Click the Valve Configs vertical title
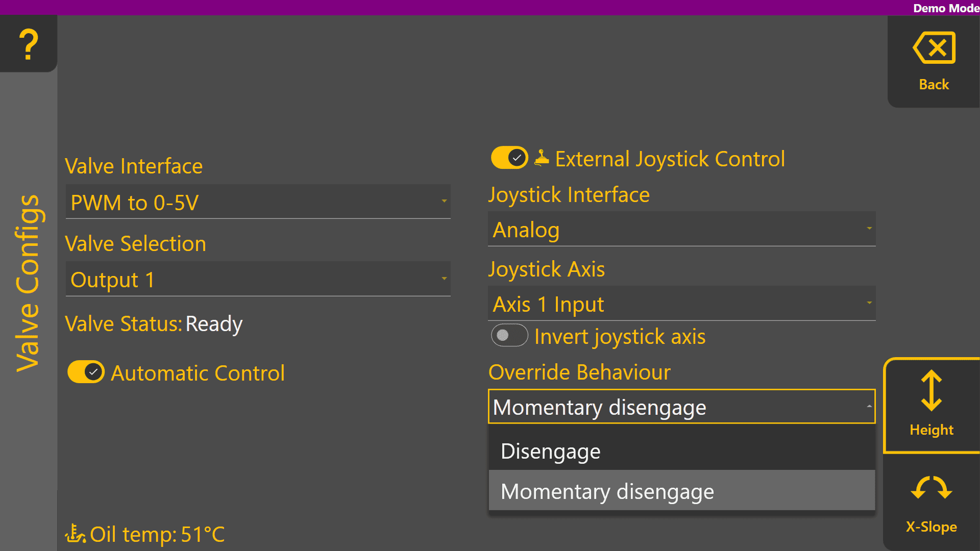 (28, 283)
